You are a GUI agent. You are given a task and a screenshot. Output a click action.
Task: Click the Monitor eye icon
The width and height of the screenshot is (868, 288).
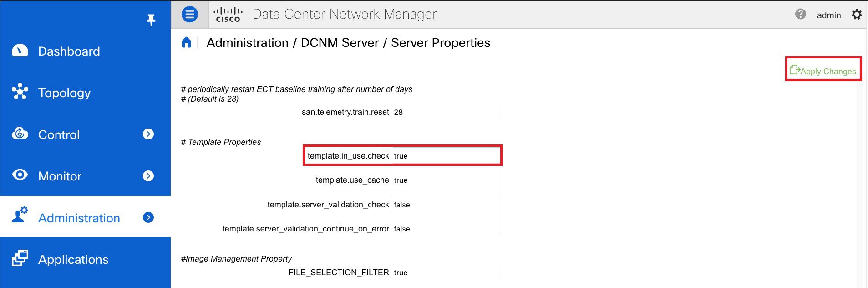pyautogui.click(x=20, y=175)
